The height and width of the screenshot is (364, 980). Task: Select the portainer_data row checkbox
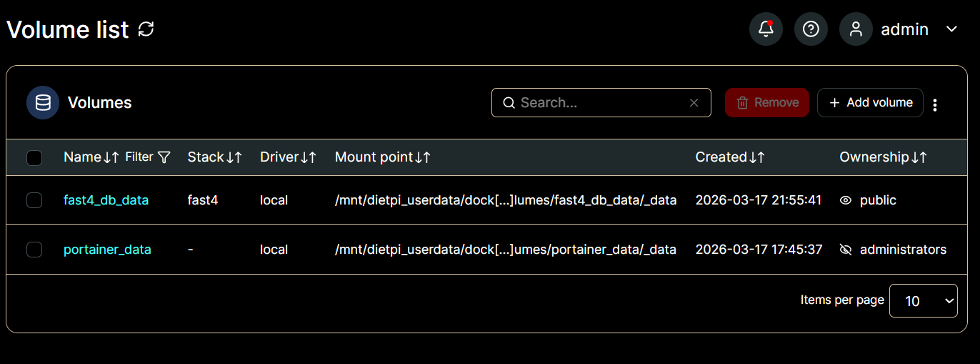click(x=34, y=250)
